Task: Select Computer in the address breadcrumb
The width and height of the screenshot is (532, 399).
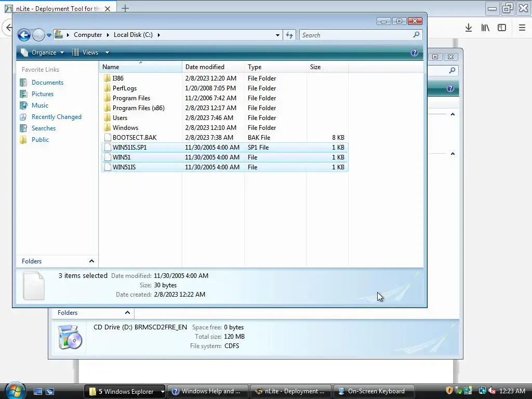Action: (88, 35)
